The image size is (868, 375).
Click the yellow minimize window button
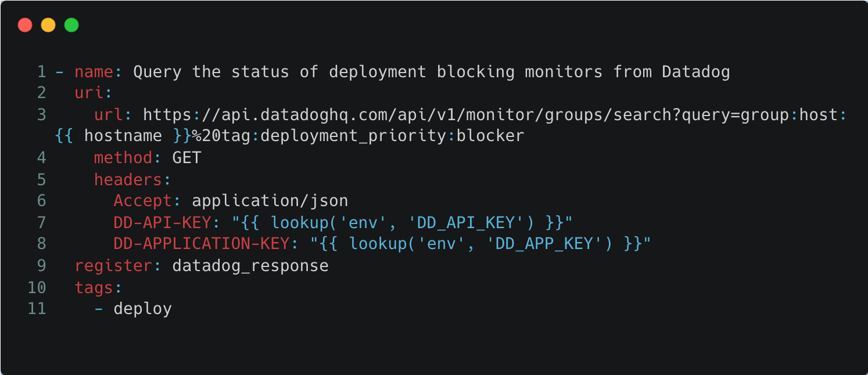[48, 25]
